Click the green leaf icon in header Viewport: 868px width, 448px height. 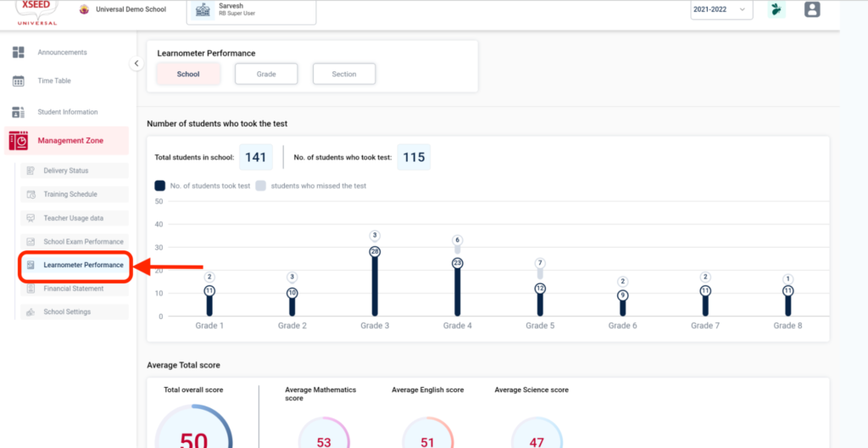point(776,9)
